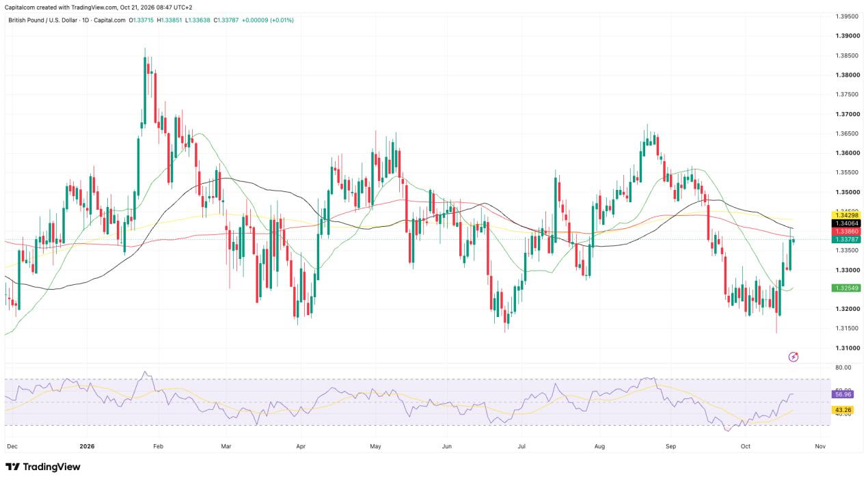
Task: Click the close value C1.33787 in the legend
Action: coord(226,20)
